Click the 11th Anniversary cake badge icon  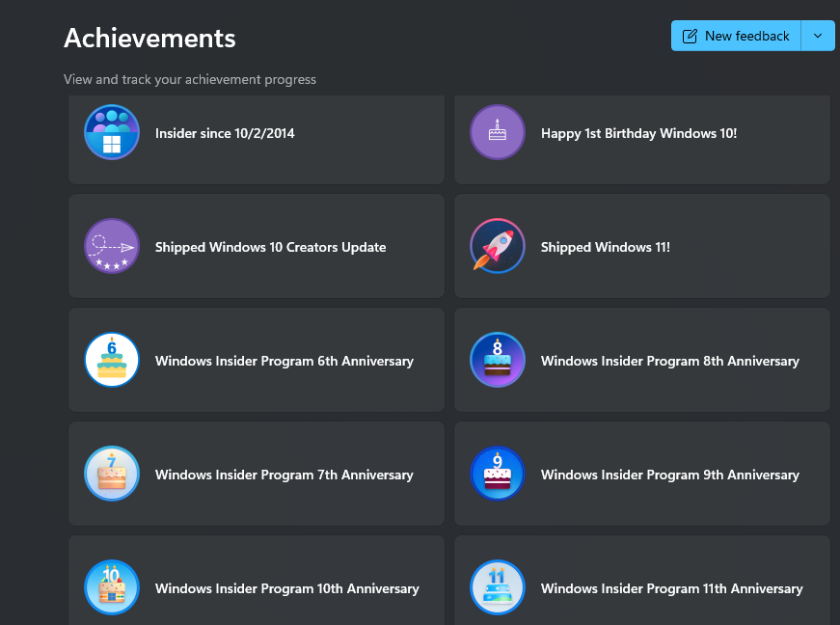point(498,587)
